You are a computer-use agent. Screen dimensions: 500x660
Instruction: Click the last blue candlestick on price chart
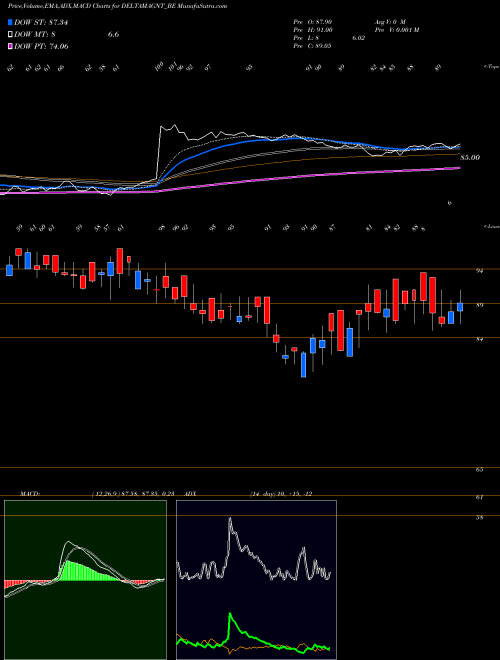460,306
